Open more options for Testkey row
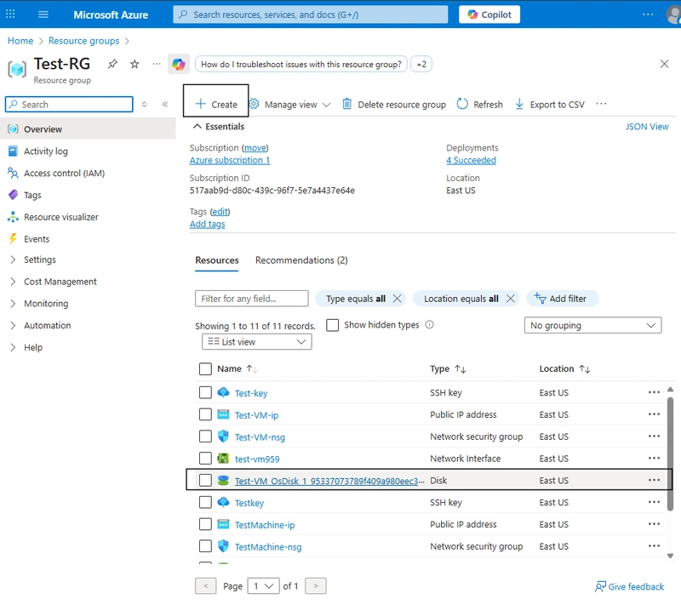681x616 pixels. coord(654,502)
